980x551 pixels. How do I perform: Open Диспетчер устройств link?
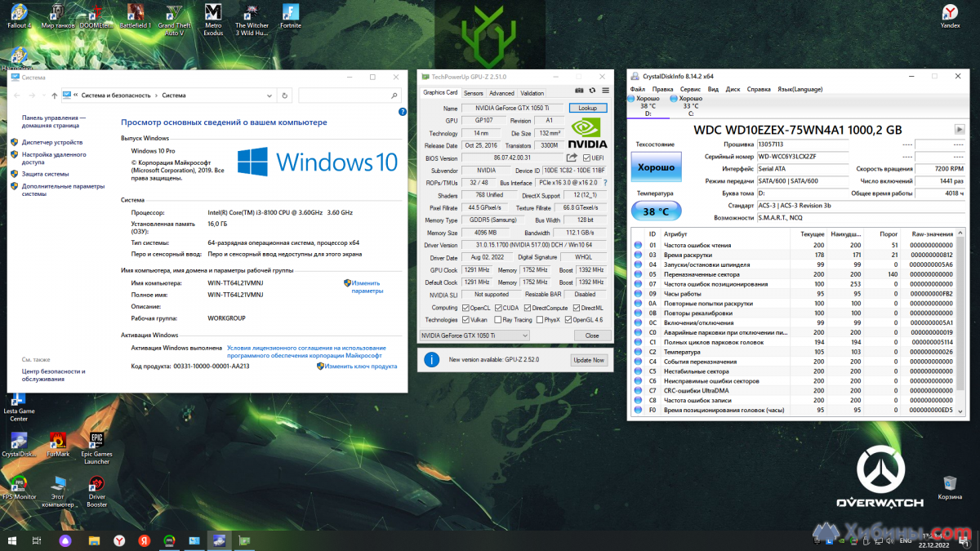click(51, 141)
